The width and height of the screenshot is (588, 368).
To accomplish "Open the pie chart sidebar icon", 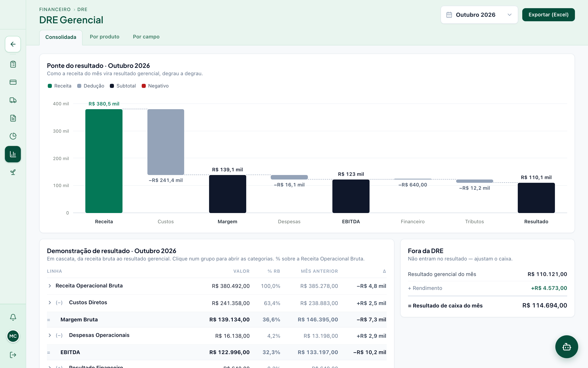I will click(x=13, y=136).
